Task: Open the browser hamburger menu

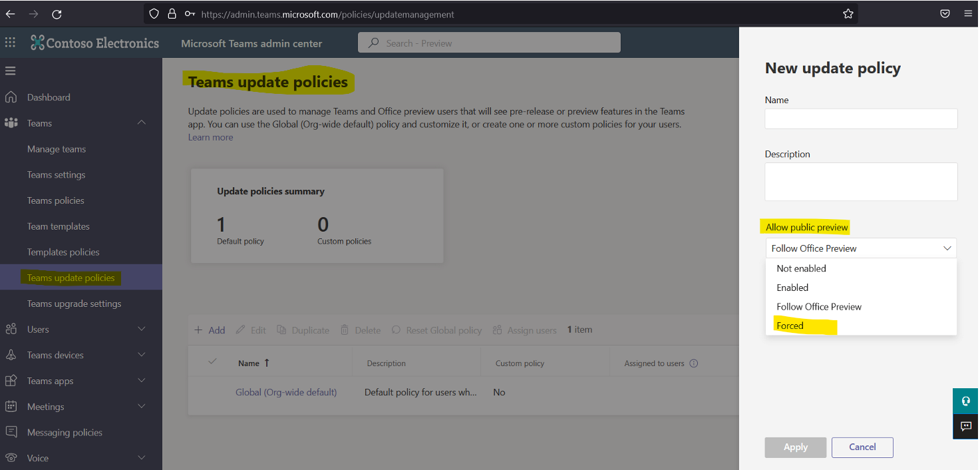Action: point(968,13)
